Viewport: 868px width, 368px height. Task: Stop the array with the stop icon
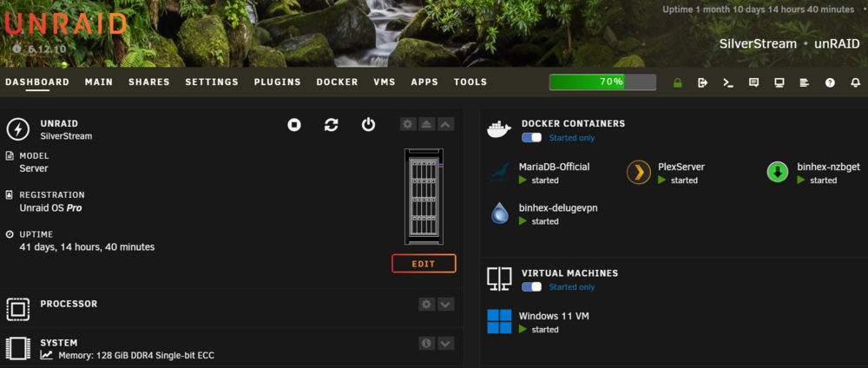294,125
